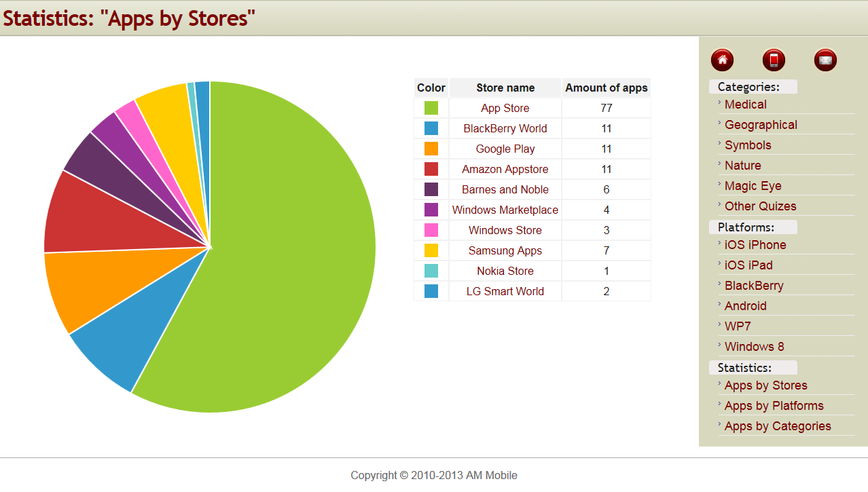View Apps by Stores statistics
Image resolution: width=868 pixels, height=492 pixels.
(x=765, y=385)
